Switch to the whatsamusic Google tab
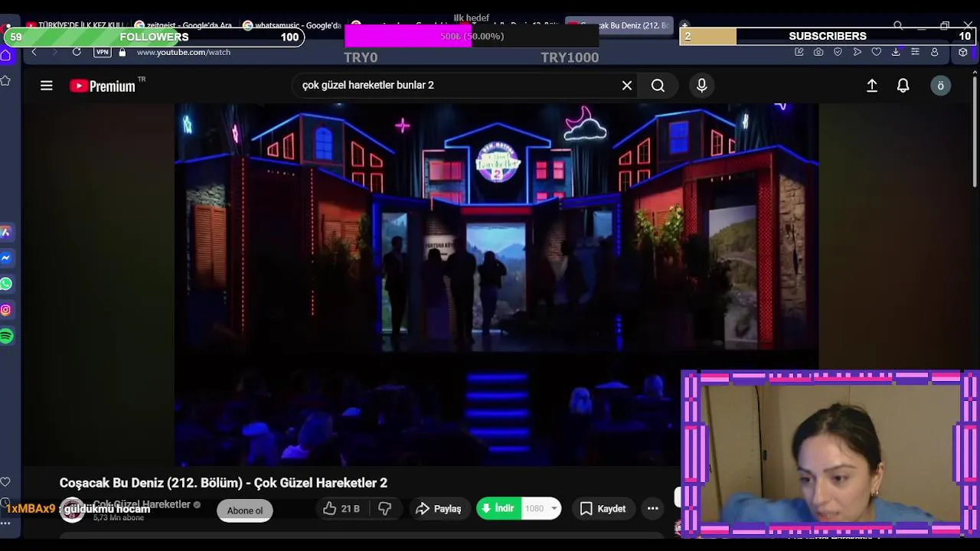 (x=292, y=25)
